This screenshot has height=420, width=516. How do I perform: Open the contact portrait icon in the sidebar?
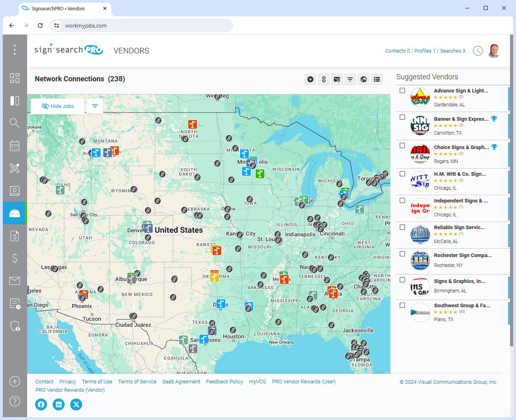pyautogui.click(x=15, y=191)
